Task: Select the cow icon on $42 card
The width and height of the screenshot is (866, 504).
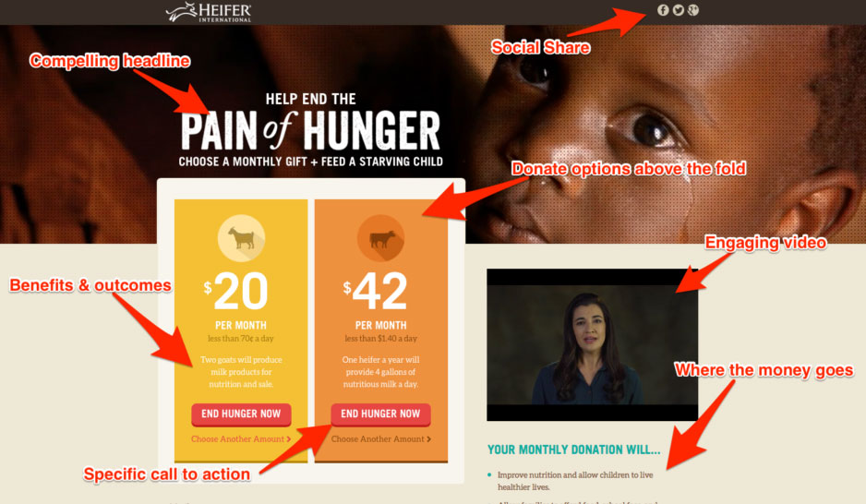Action: coord(381,238)
